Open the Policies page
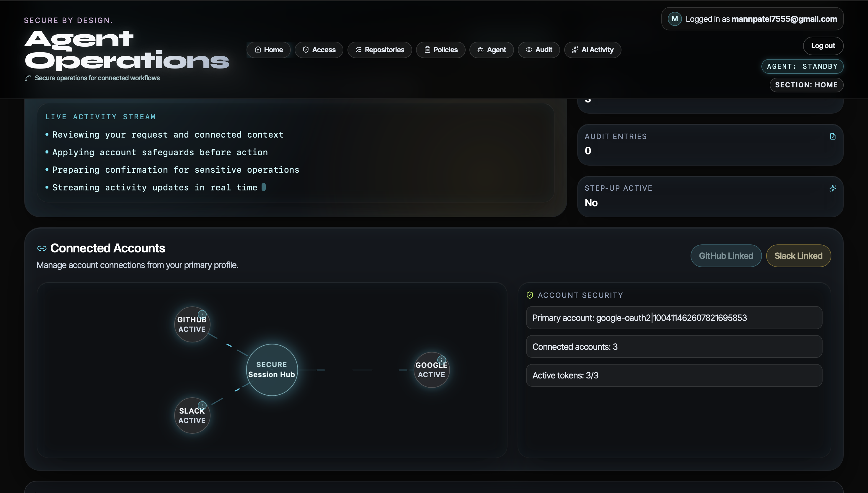The width and height of the screenshot is (868, 493). (x=440, y=50)
